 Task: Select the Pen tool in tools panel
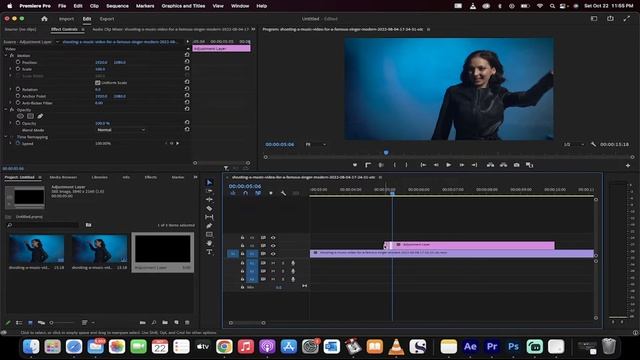coord(209,226)
